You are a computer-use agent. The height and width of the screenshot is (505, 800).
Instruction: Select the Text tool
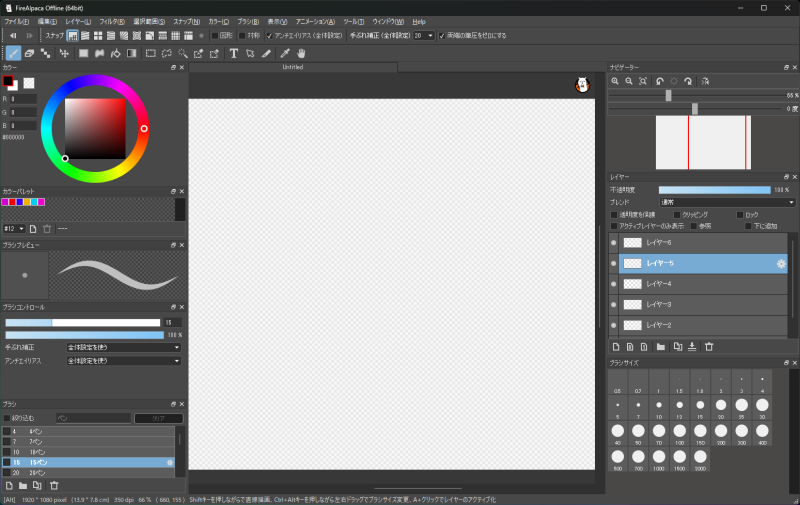[x=234, y=53]
